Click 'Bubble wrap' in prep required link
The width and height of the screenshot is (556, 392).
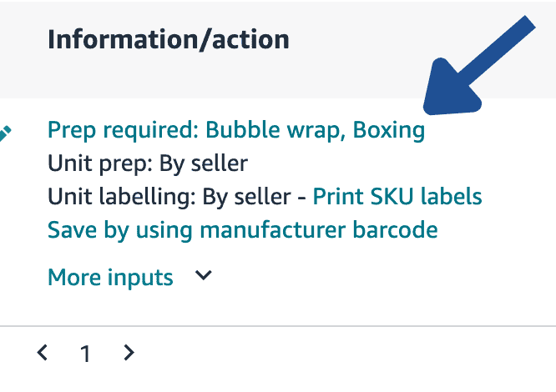(275, 130)
